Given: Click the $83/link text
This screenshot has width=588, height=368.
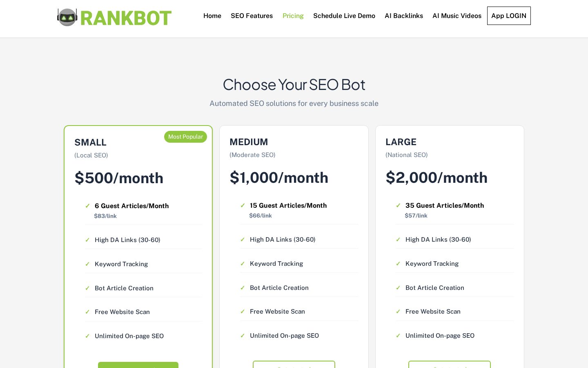Looking at the screenshot, I should (105, 216).
